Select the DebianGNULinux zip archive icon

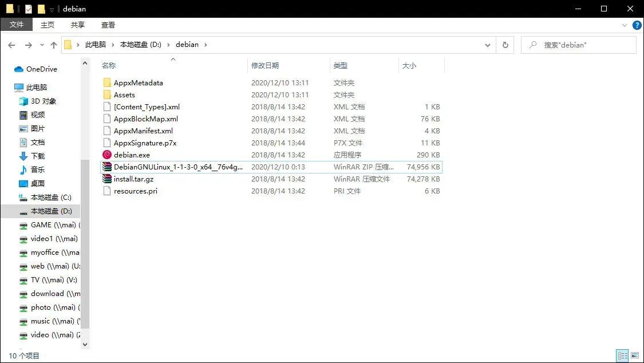(x=107, y=167)
